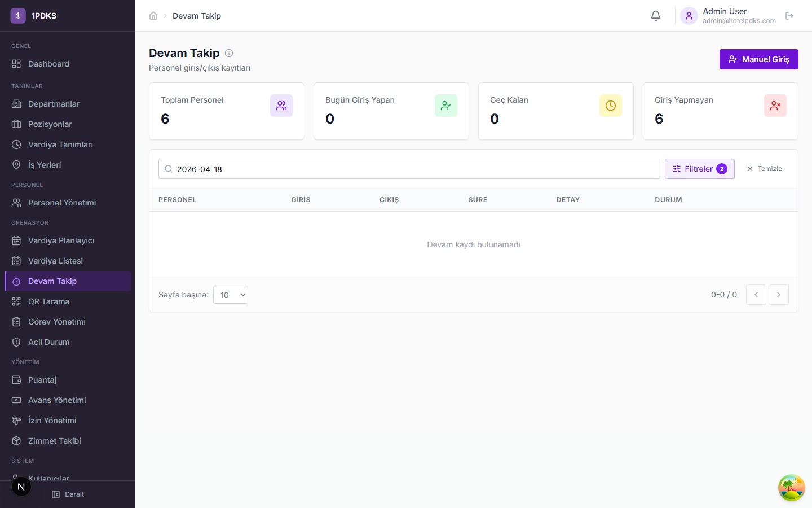Click the notification bell icon
This screenshot has height=508, width=812.
tap(655, 16)
